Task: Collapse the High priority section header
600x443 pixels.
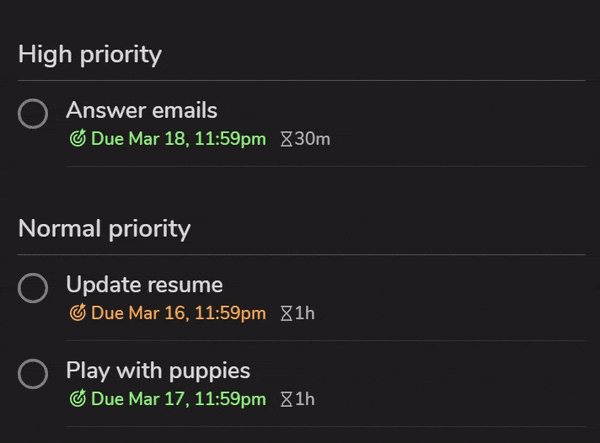Action: [x=90, y=54]
